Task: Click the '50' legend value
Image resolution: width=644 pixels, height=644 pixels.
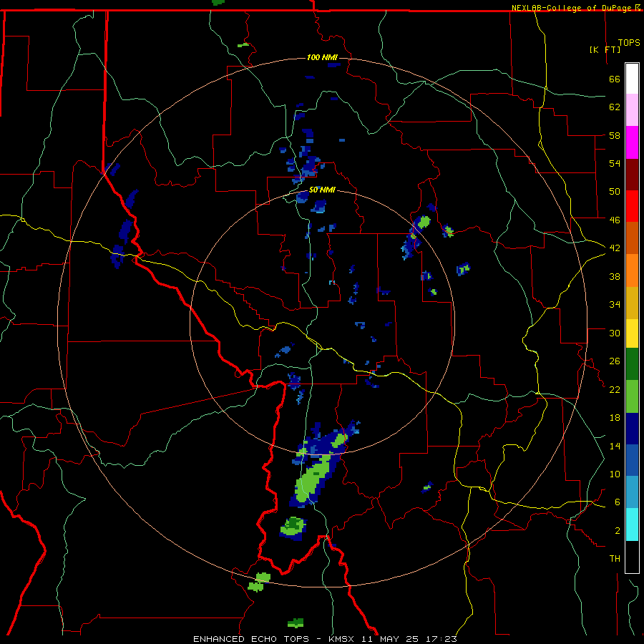Action: (615, 191)
